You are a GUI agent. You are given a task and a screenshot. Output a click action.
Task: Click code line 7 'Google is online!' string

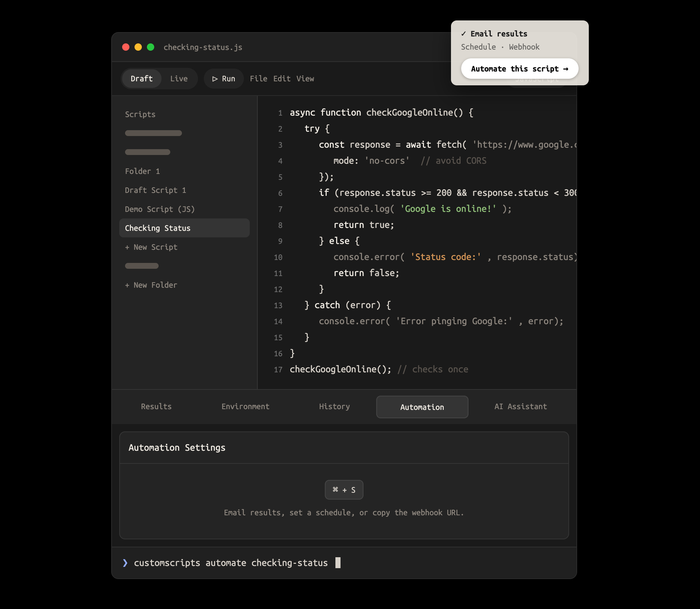coord(448,209)
